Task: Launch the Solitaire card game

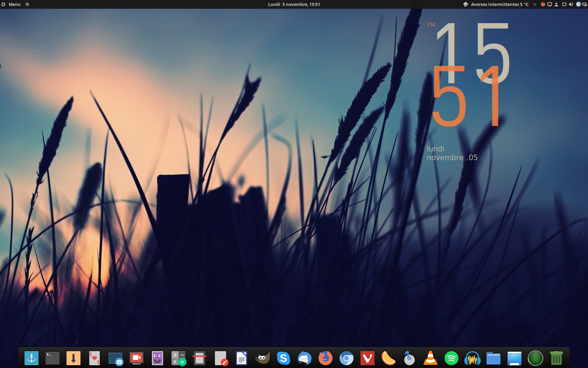Action: [x=94, y=358]
